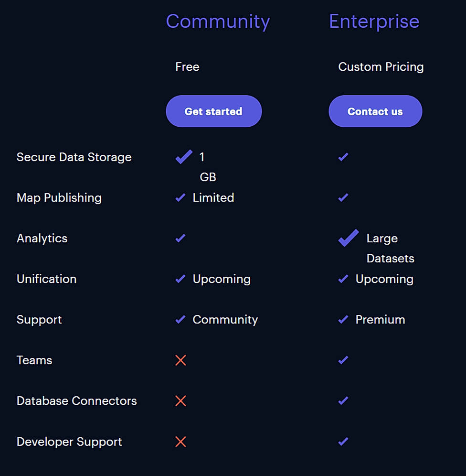The width and height of the screenshot is (466, 476).
Task: Select the Community plan heading
Action: pyautogui.click(x=218, y=22)
